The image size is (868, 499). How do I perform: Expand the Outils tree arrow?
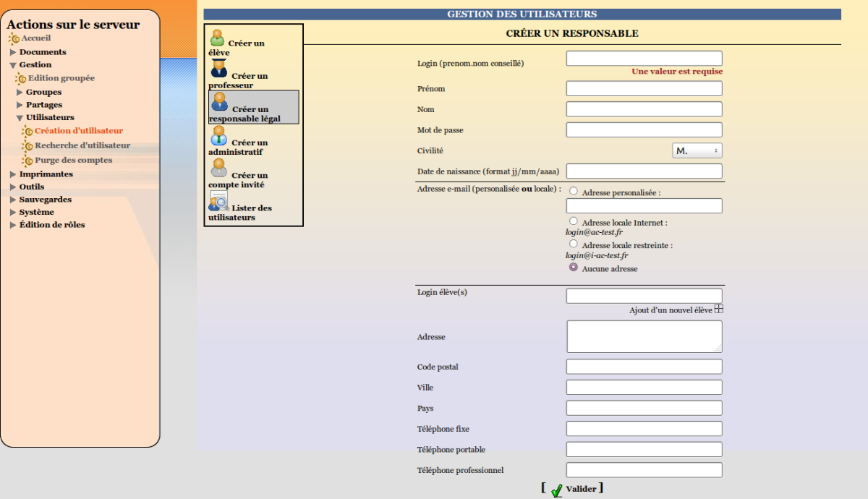pos(13,187)
